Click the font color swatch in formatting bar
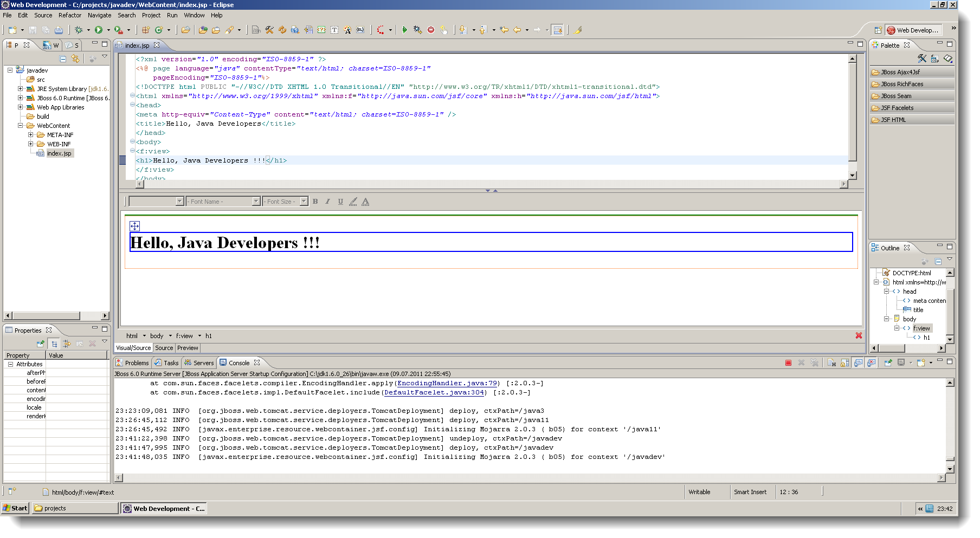Image resolution: width=980 pixels, height=538 pixels. click(x=365, y=201)
